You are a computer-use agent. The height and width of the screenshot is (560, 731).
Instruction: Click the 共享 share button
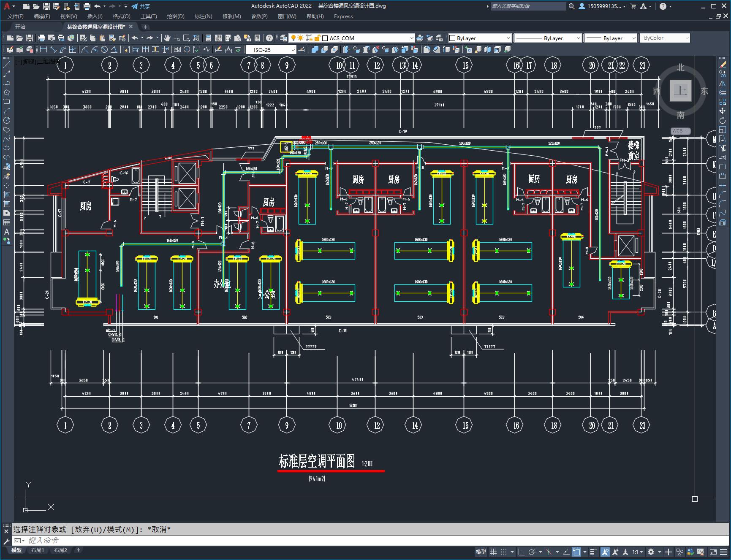tap(141, 6)
